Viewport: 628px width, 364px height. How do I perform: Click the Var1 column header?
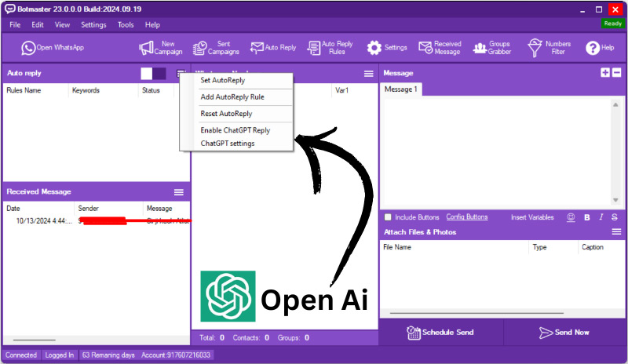point(355,90)
